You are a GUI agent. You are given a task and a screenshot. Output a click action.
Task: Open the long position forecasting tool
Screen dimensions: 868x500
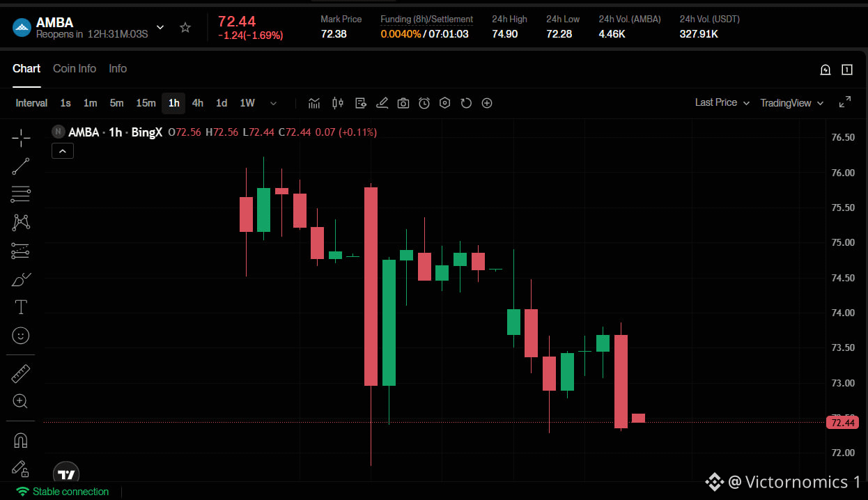(x=21, y=251)
